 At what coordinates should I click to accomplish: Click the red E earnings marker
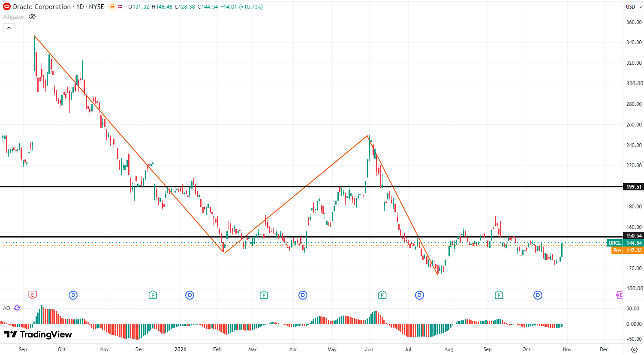(x=32, y=295)
